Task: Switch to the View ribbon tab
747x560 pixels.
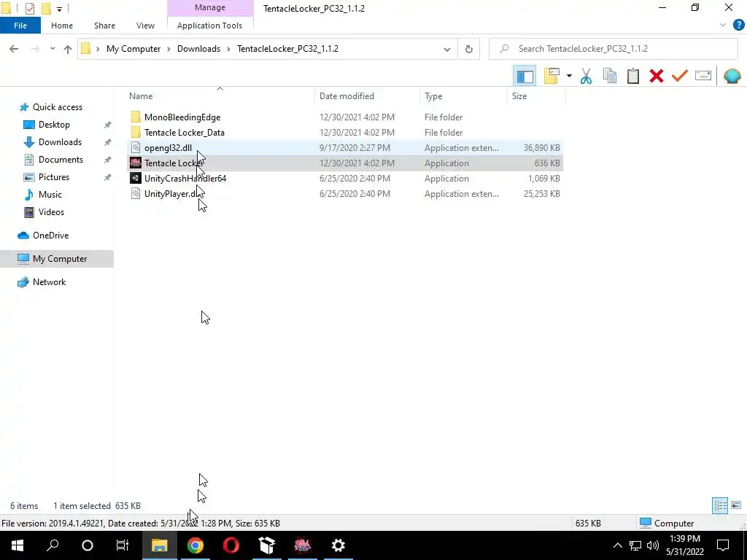Action: (x=145, y=26)
